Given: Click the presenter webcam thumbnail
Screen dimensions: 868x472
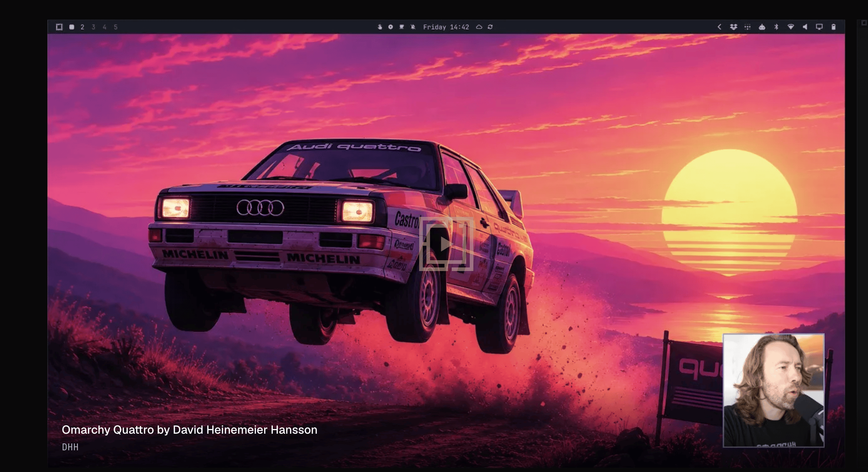Looking at the screenshot, I should point(773,390).
